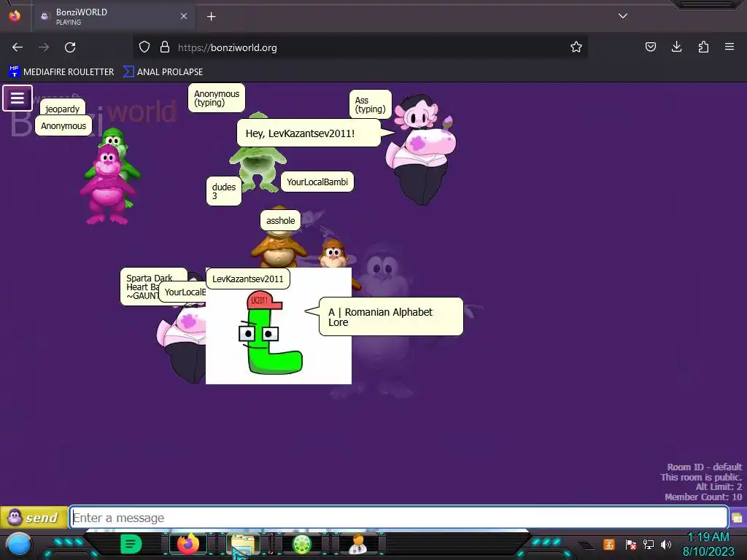This screenshot has height=560, width=747.
Task: Go back to the previous page
Action: click(18, 47)
